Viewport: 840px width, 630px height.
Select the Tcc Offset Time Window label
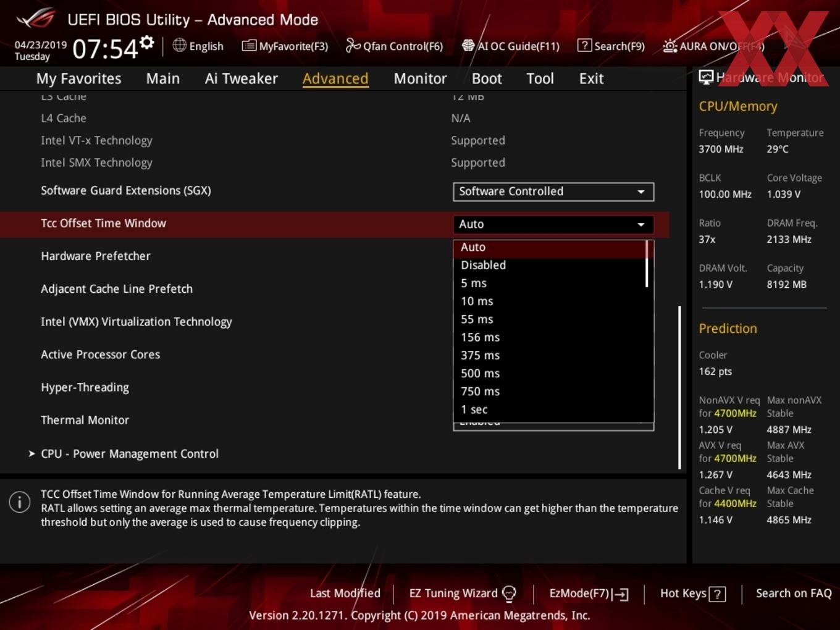tap(103, 224)
